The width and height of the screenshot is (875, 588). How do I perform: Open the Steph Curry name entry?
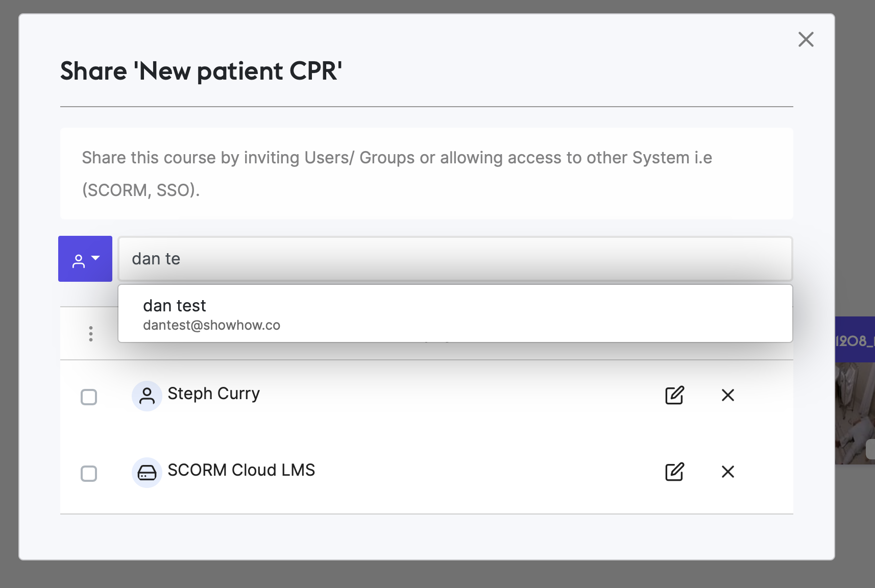tap(214, 394)
